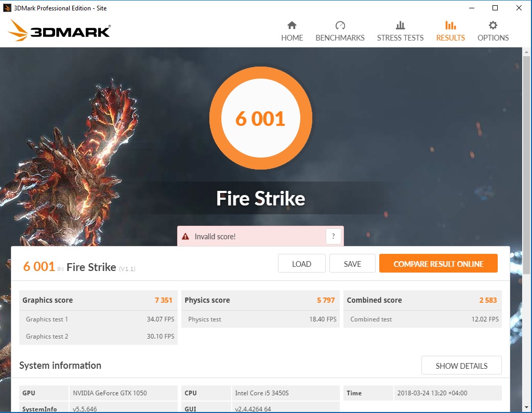Click the scrollbar up arrow
The width and height of the screenshot is (532, 413).
click(x=527, y=52)
